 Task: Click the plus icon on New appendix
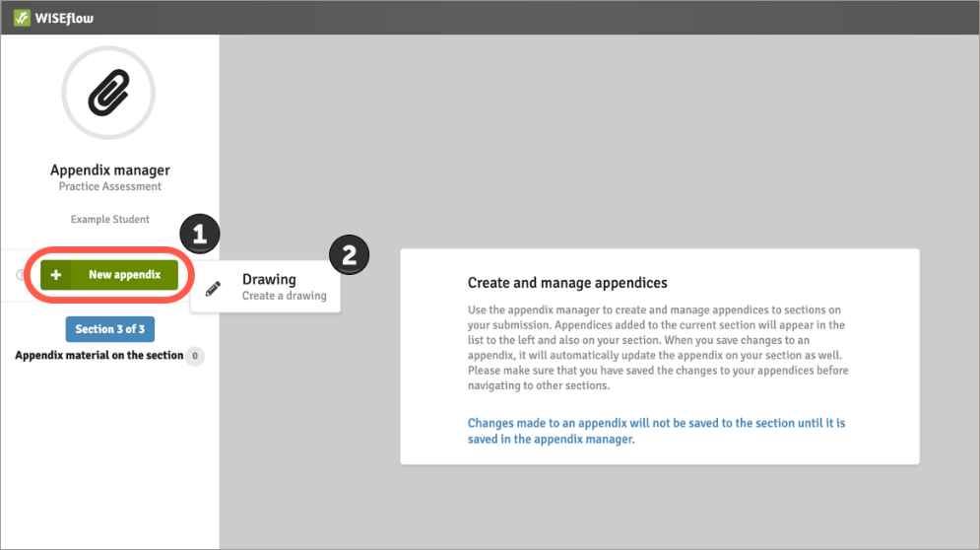point(56,275)
